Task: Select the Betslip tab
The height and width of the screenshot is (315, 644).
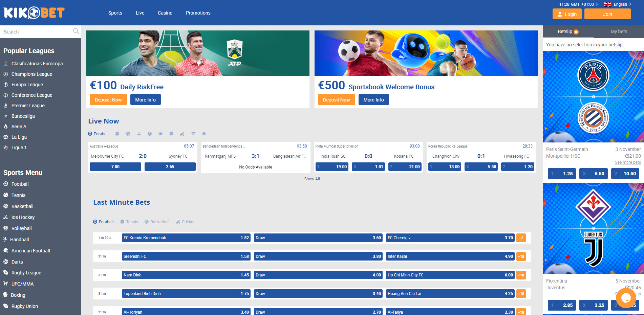Action: pyautogui.click(x=568, y=31)
